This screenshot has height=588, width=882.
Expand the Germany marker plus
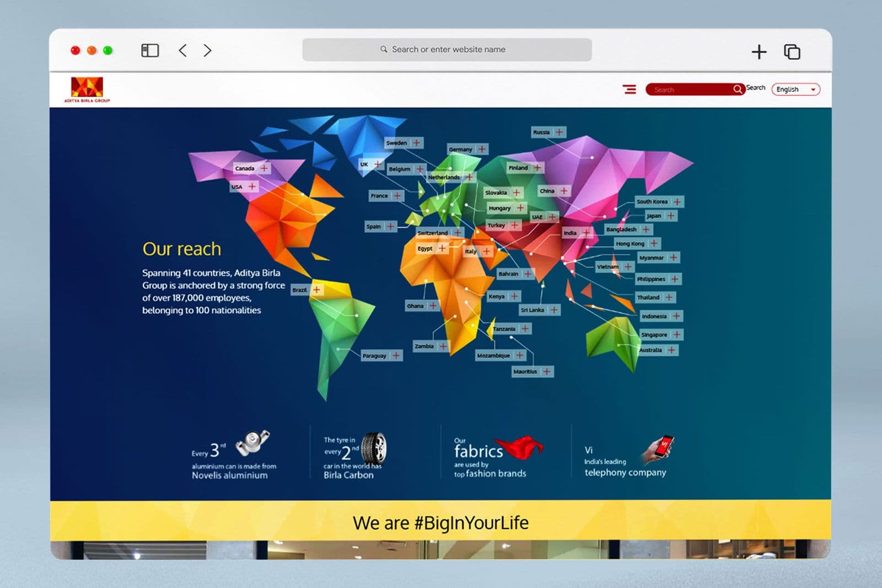tap(482, 149)
